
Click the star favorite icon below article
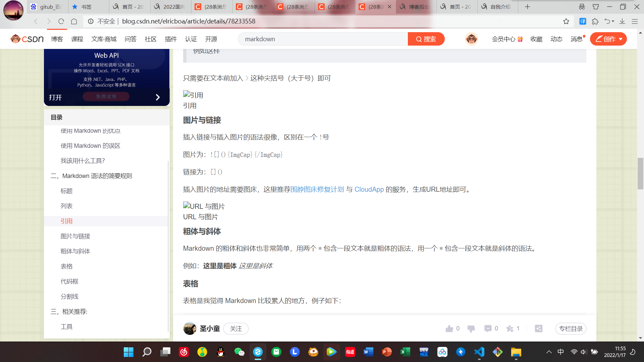[510, 328]
